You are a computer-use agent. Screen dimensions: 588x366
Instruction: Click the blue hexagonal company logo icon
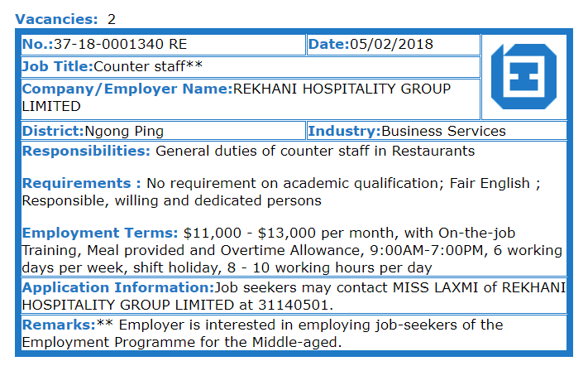coord(523,76)
